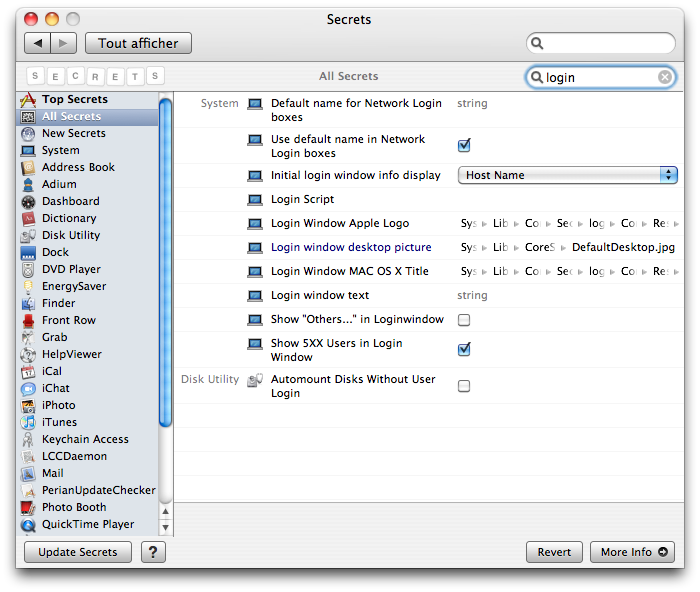Open the iCal calendar icon
The image size is (700, 592).
28,371
